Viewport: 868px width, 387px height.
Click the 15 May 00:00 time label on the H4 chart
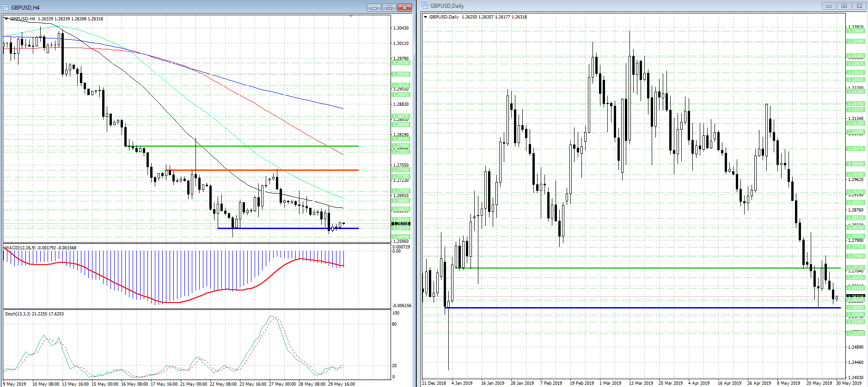click(x=104, y=384)
